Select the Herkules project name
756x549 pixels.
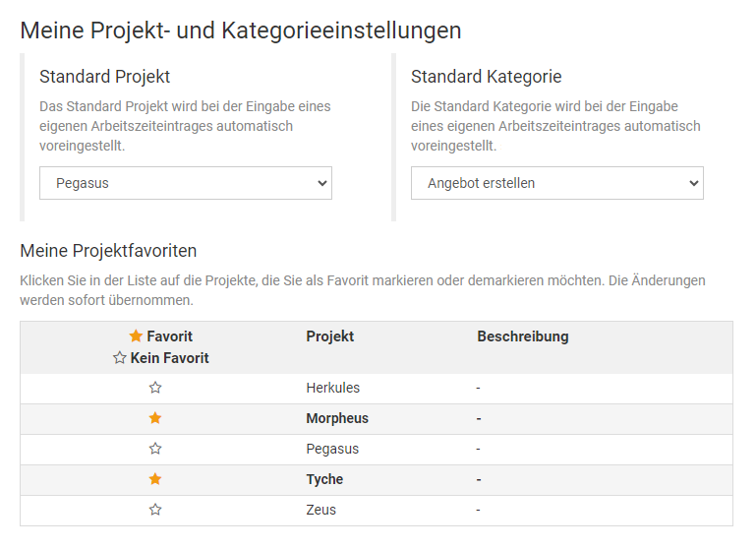pos(332,389)
